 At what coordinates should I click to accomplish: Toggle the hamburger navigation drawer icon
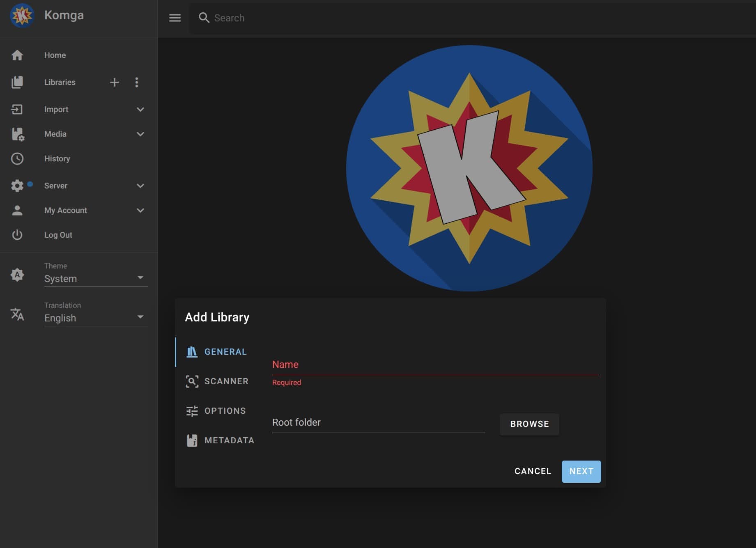coord(175,18)
